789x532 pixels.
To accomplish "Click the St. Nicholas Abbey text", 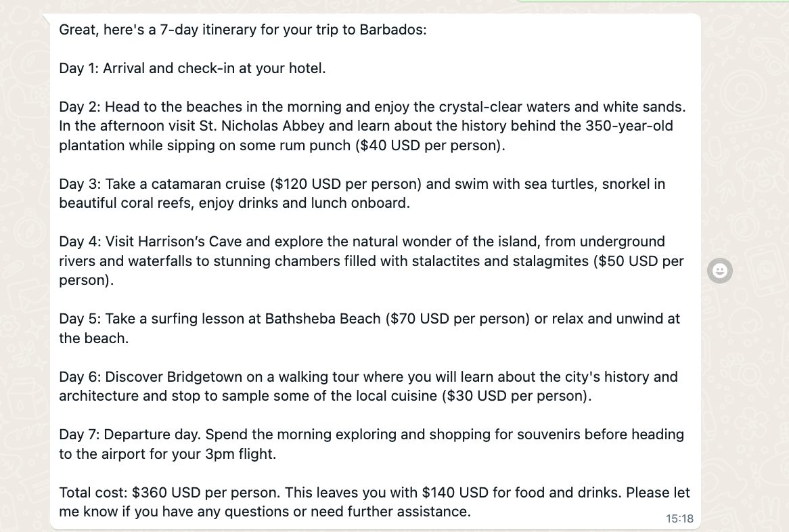I will point(258,126).
